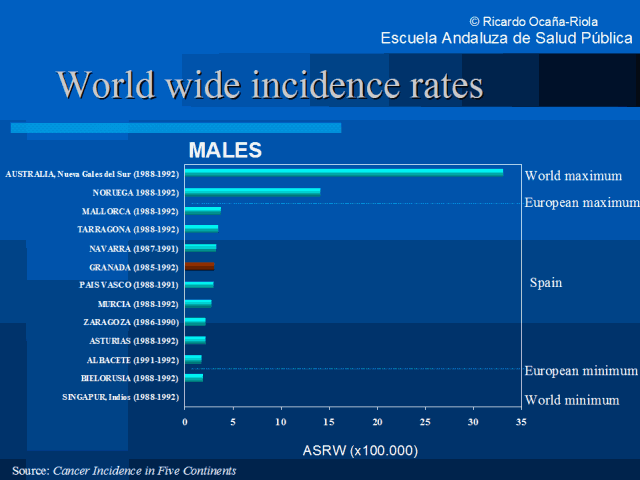
Task: Click the MALES chart heading
Action: click(225, 151)
